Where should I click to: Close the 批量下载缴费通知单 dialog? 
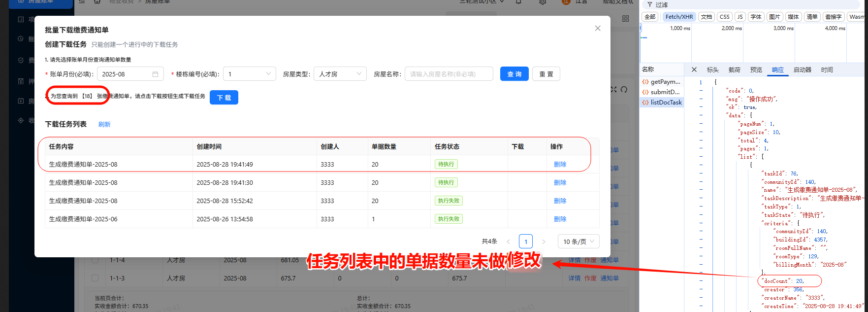598,28
